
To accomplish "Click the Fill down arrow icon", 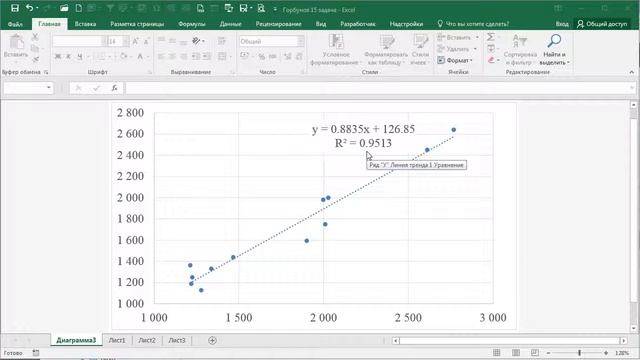I will 491,49.
